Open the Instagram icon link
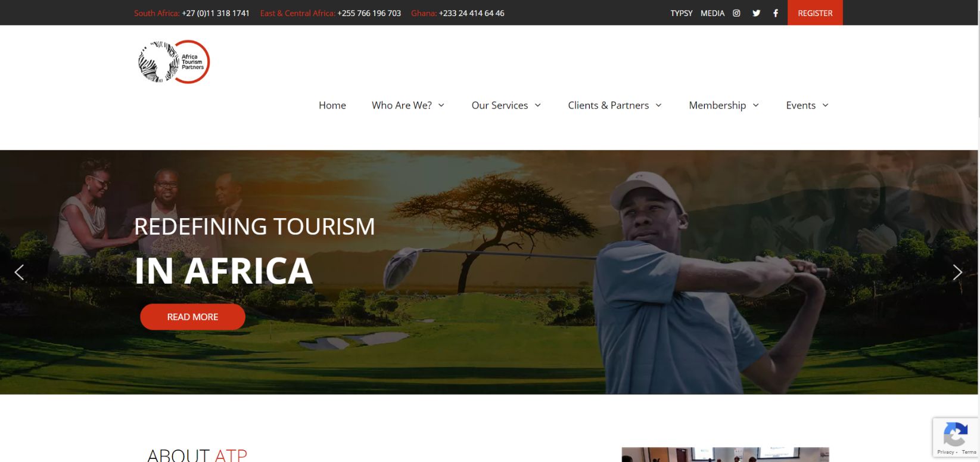This screenshot has width=980, height=462. click(736, 13)
